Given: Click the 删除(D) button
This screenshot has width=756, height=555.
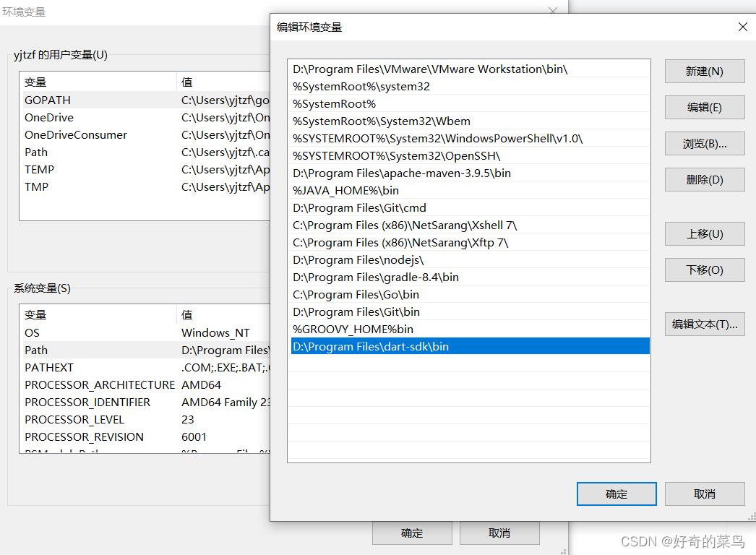Looking at the screenshot, I should point(704,179).
